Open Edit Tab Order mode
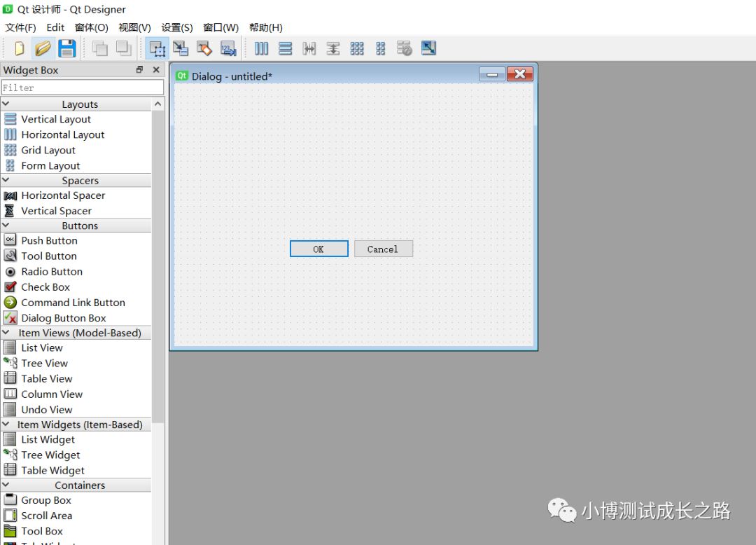756x545 pixels. [x=227, y=48]
